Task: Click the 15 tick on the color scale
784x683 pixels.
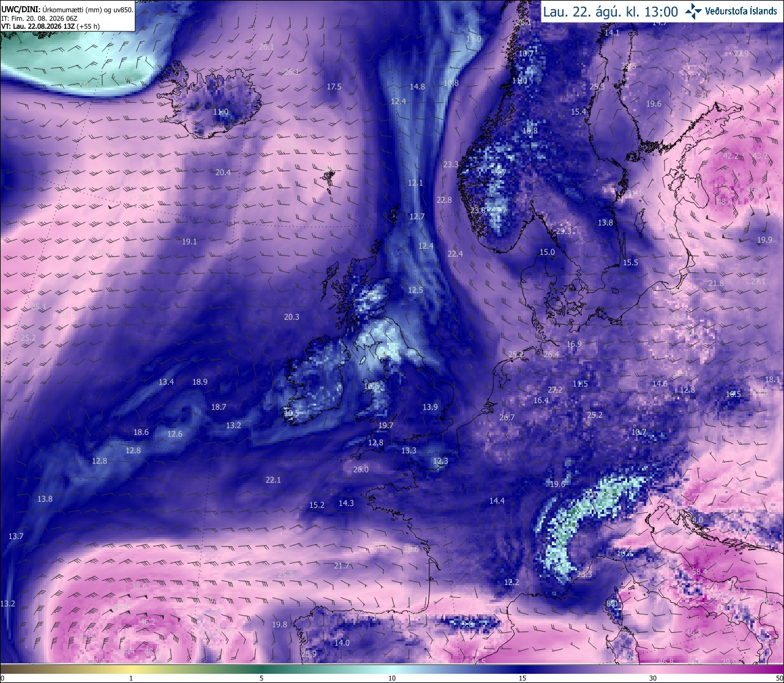Action: coord(522,678)
